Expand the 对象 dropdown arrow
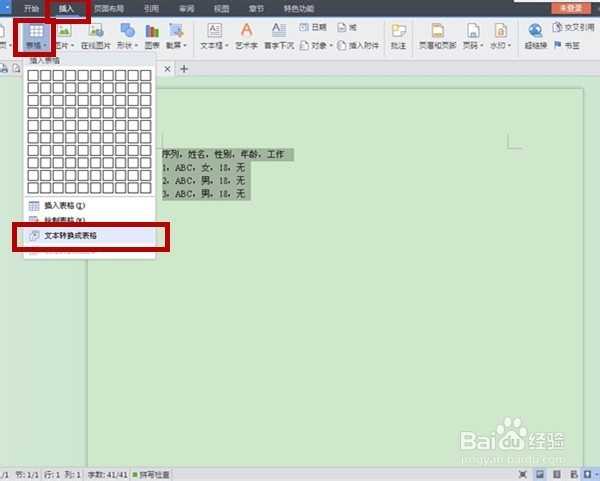 331,46
